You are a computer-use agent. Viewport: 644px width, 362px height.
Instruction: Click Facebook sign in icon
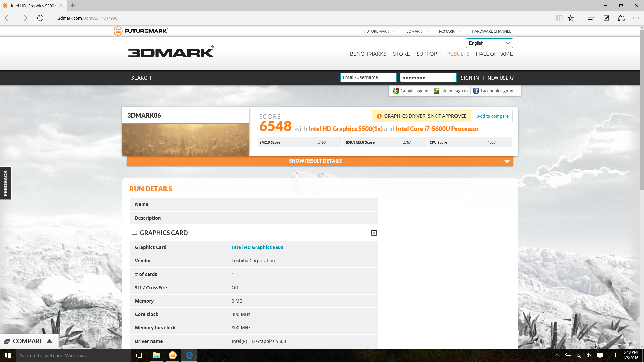(476, 91)
